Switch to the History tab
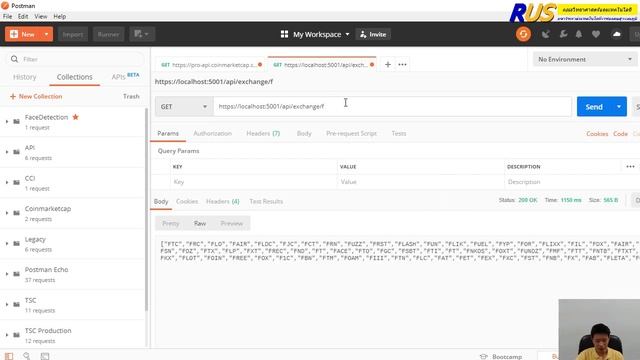This screenshot has height=360, width=640. tap(24, 77)
